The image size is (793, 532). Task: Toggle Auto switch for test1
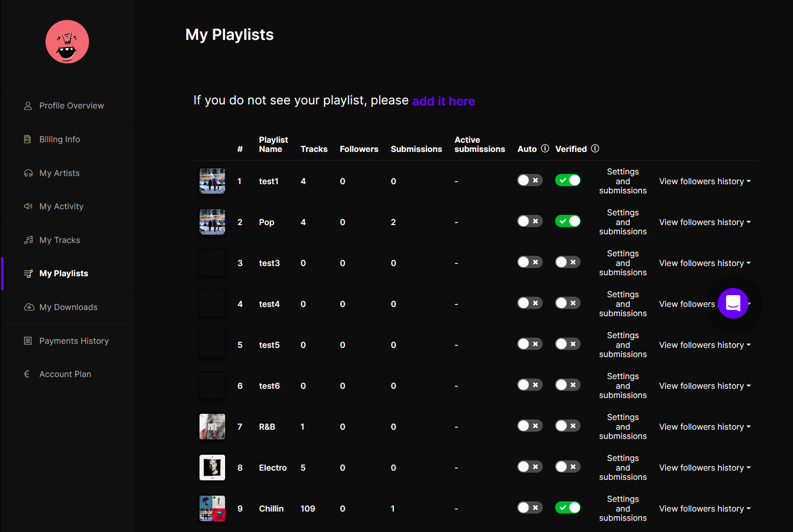click(x=530, y=180)
